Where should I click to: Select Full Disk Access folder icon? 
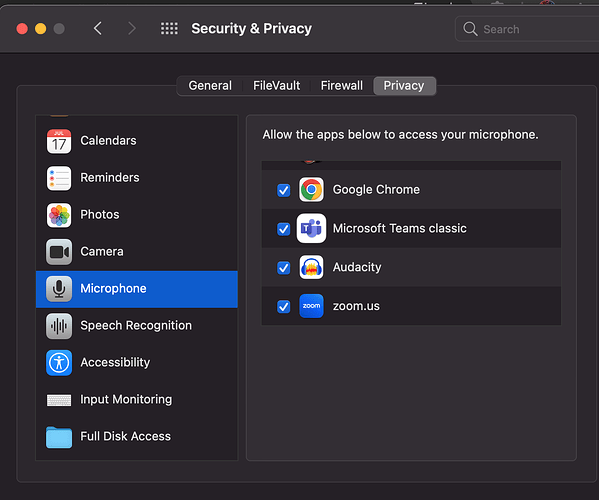(59, 437)
